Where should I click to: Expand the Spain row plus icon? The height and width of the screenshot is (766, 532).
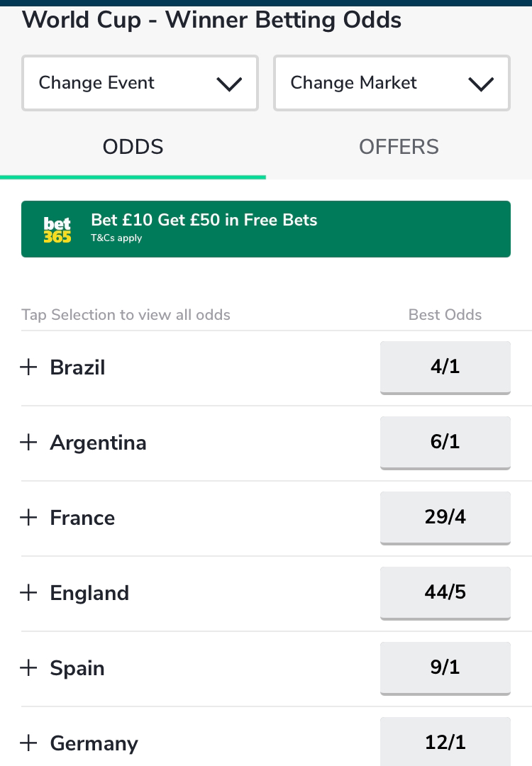tap(28, 668)
